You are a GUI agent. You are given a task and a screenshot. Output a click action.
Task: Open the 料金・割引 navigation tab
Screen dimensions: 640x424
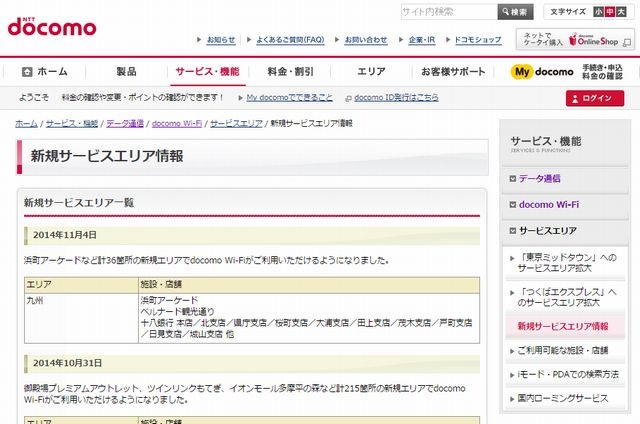tap(290, 72)
